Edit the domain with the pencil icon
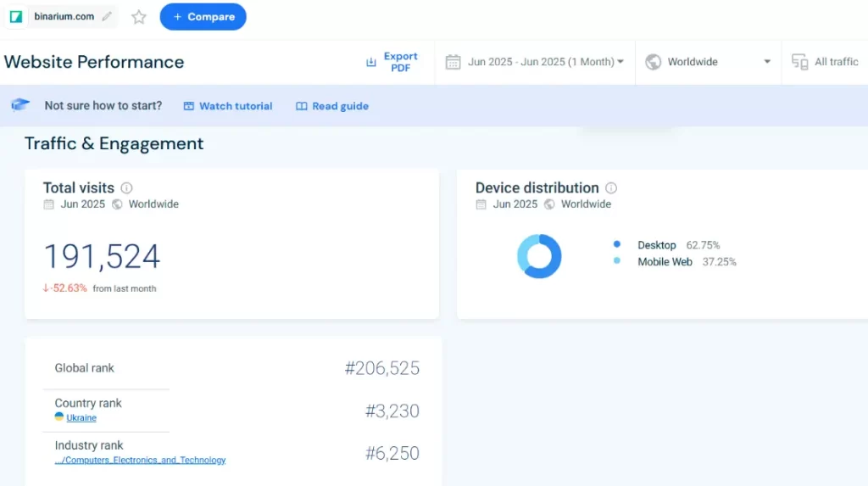 107,16
